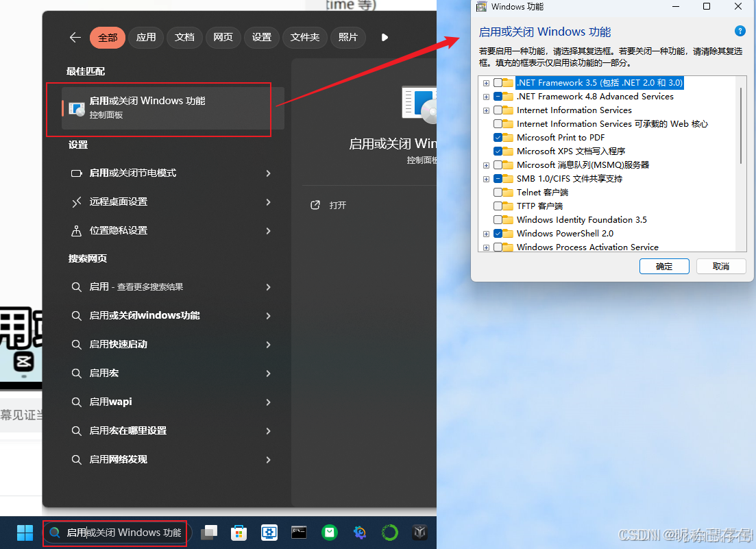Tick the .NET Framework 3.5 checkbox
756x549 pixels.
tap(498, 83)
